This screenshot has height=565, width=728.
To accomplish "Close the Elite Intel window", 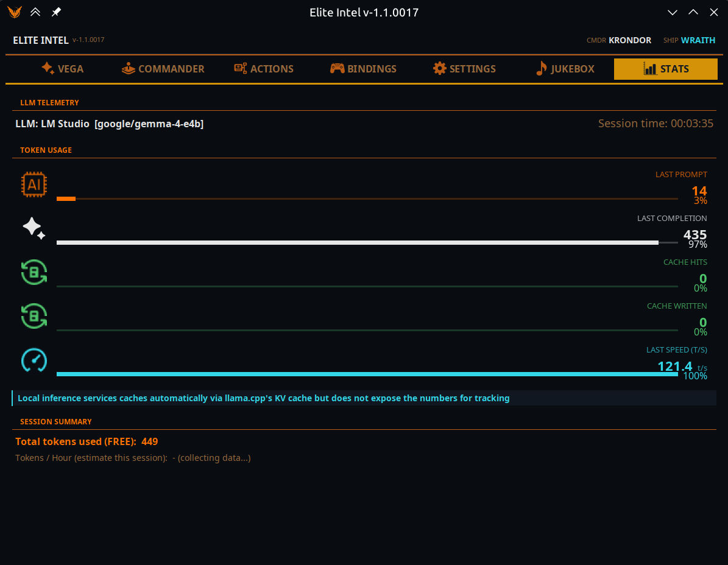I will coord(713,13).
